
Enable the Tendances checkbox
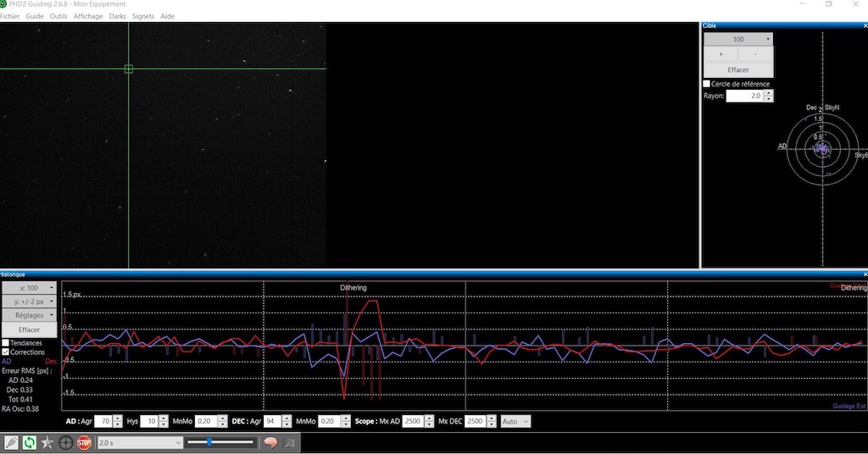click(x=6, y=343)
